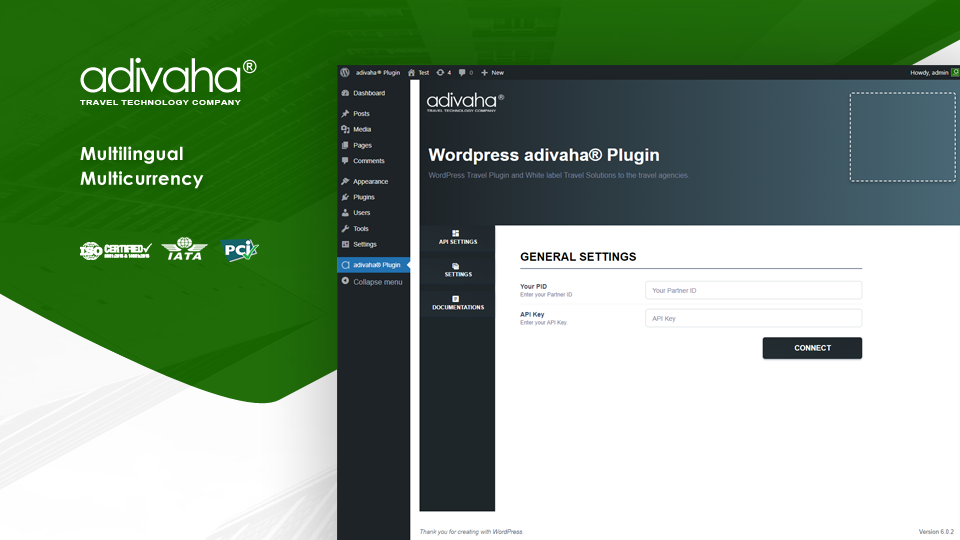The height and width of the screenshot is (540, 960).
Task: Click the plus icon for New content
Action: click(x=484, y=72)
